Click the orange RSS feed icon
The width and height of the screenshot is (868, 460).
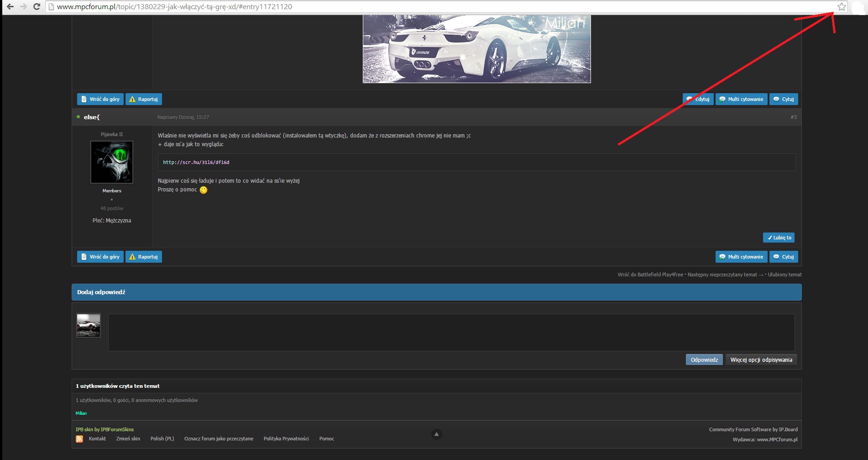[x=79, y=439]
